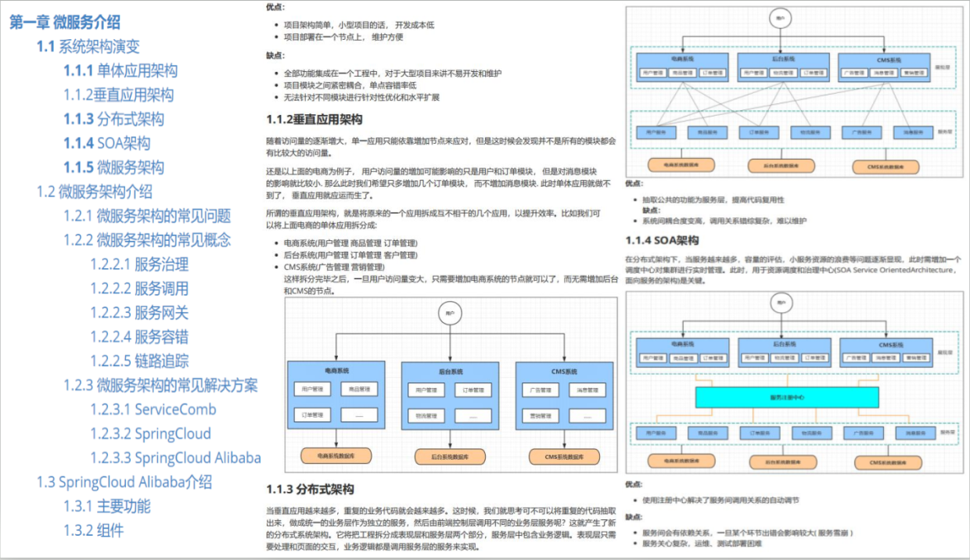Click outline entry 1.1.3 分布式架构
970x560 pixels.
(x=114, y=119)
